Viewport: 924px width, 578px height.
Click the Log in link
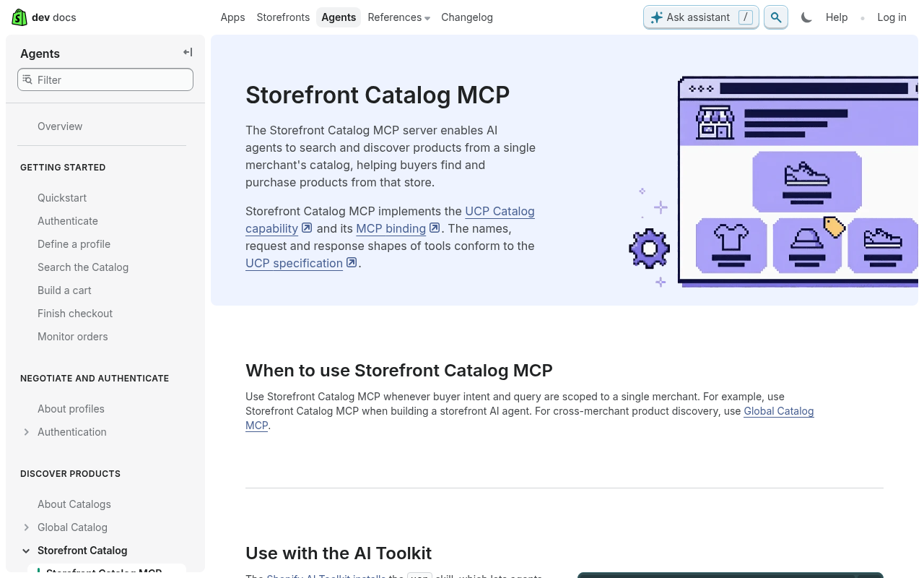[892, 17]
